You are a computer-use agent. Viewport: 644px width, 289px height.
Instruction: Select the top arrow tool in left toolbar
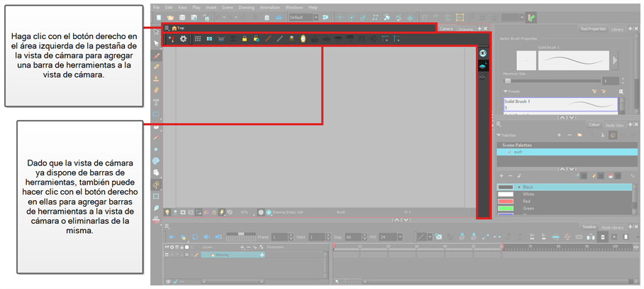pos(156,32)
